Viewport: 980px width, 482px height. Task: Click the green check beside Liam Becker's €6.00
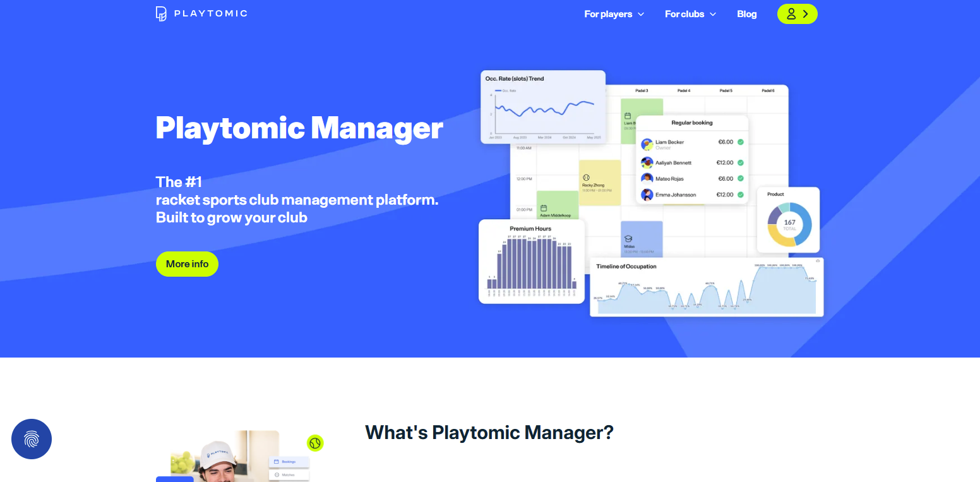pyautogui.click(x=741, y=142)
